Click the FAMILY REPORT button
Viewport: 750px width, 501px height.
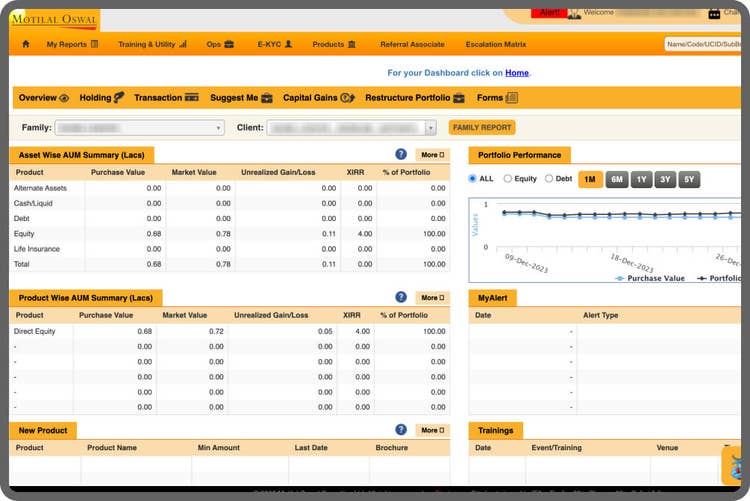[x=482, y=128]
